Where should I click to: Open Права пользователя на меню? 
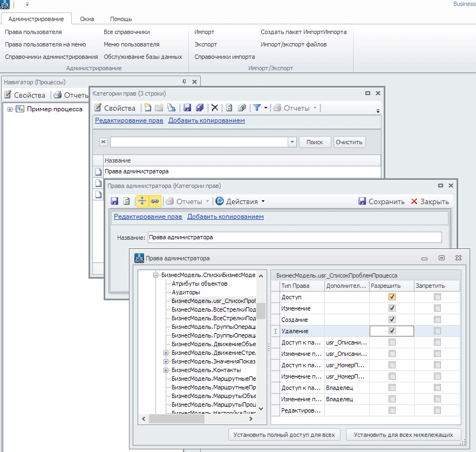tap(45, 44)
